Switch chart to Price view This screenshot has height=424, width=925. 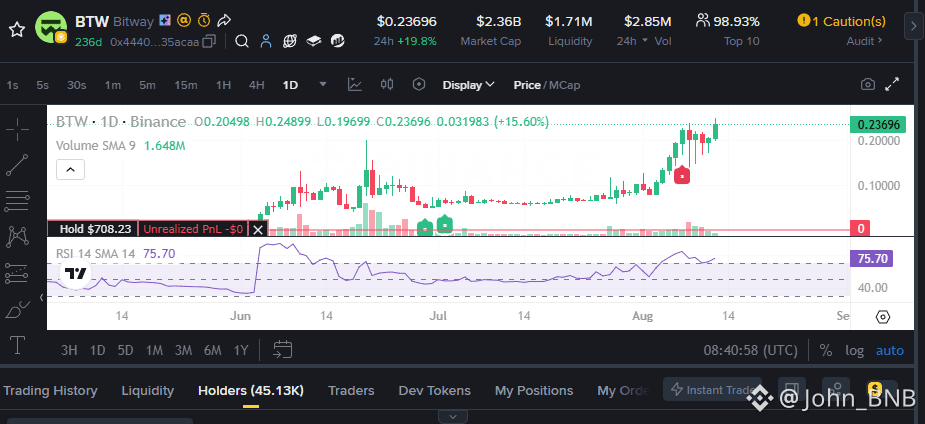pos(527,85)
